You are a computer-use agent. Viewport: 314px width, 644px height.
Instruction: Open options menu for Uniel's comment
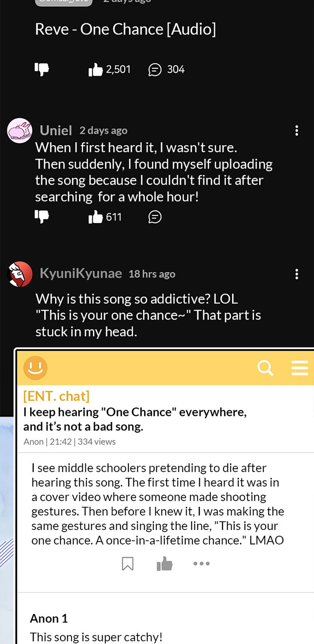pos(297,130)
